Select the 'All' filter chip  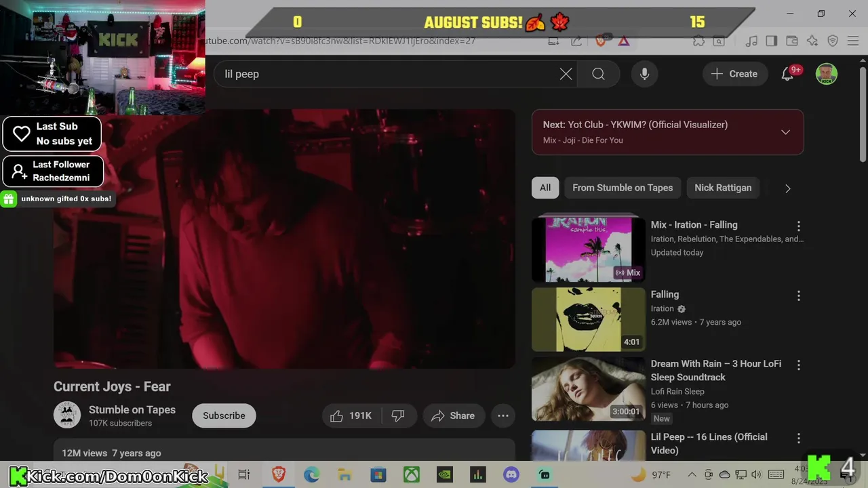(x=545, y=188)
